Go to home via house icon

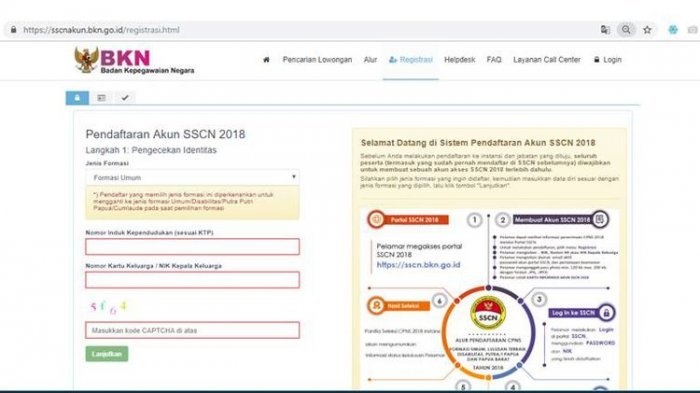266,59
